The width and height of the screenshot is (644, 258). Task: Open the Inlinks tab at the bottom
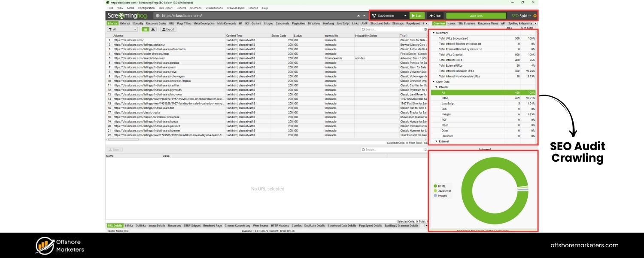[x=128, y=225]
